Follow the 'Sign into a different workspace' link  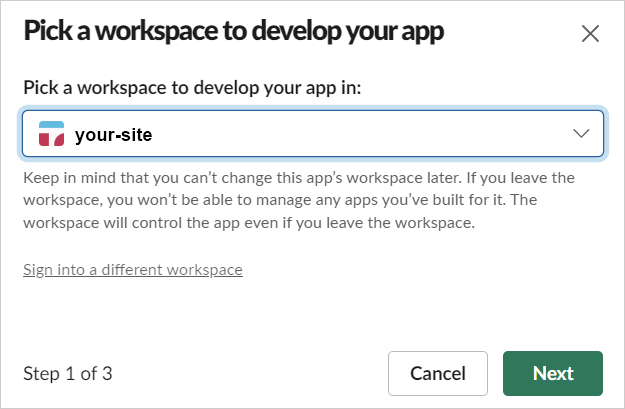[x=132, y=269]
